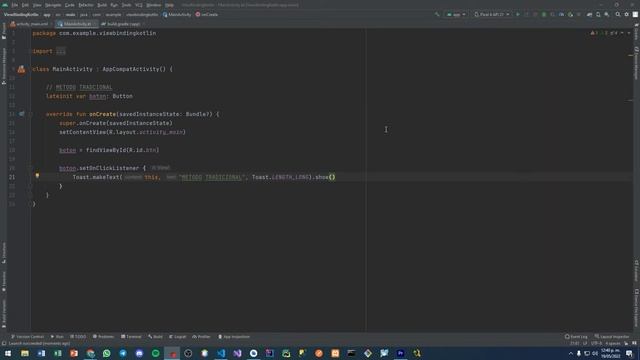Open the Run menu
This screenshot has width=640, height=360.
(x=114, y=5)
